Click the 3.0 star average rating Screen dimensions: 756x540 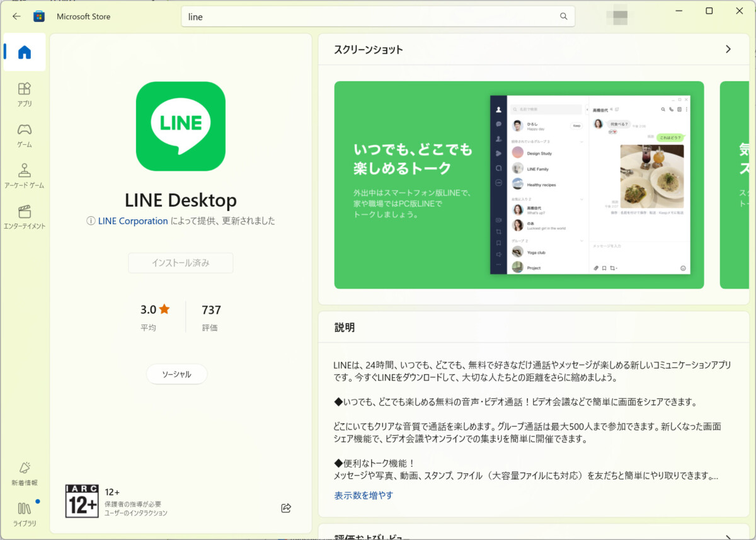point(155,309)
